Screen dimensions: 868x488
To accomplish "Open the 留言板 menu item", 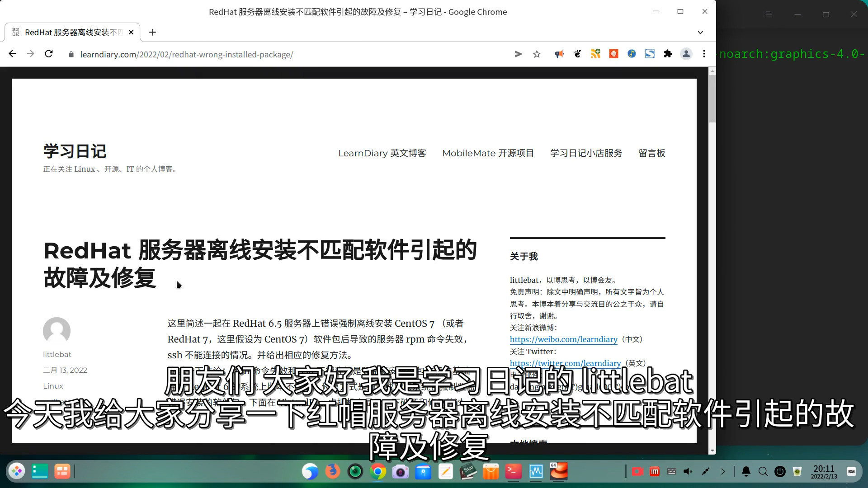I will tap(651, 153).
